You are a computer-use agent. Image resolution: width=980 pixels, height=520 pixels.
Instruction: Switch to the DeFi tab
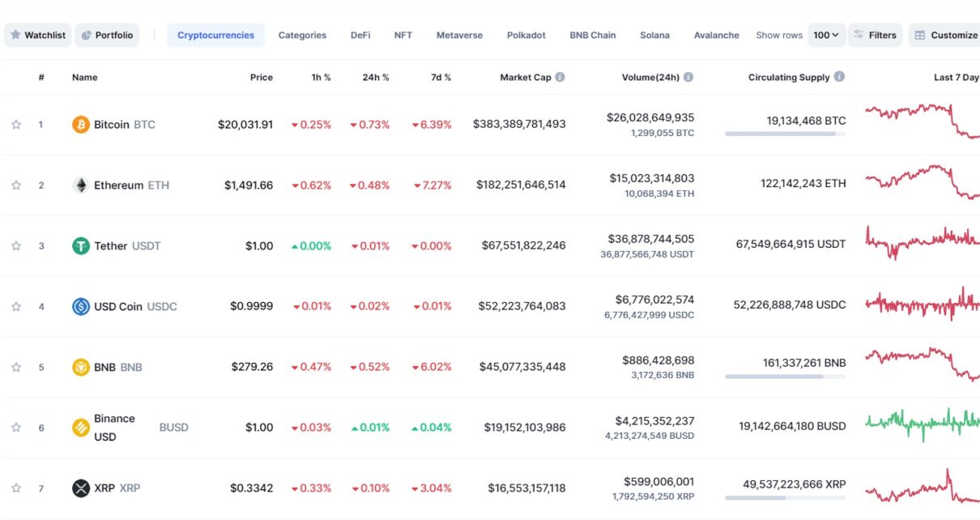click(360, 35)
